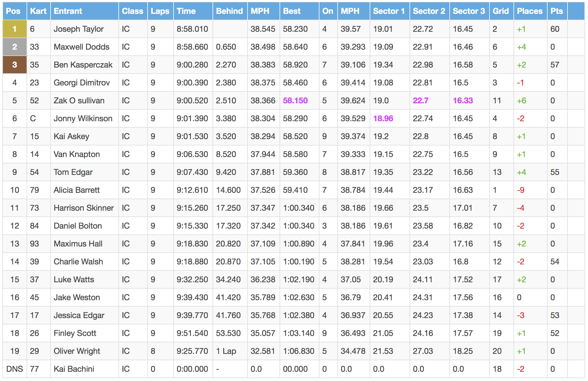This screenshot has width=588, height=381.
Task: Click the Best column header
Action: pos(299,11)
